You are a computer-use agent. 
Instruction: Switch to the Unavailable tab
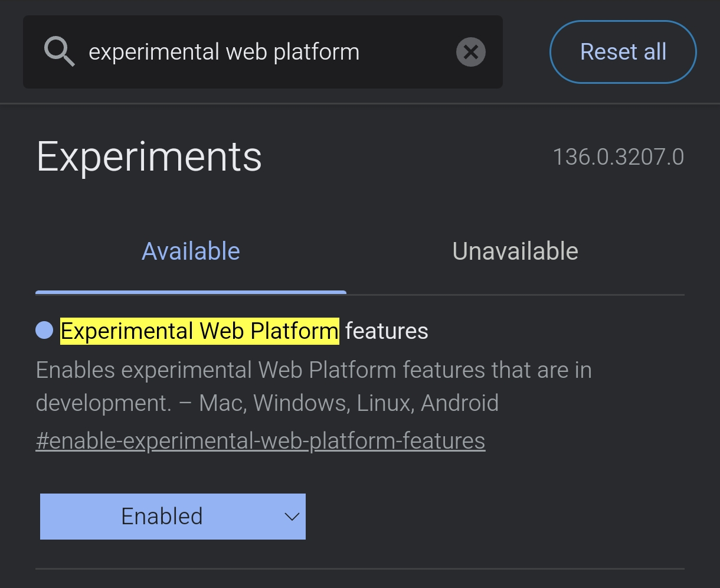click(515, 251)
